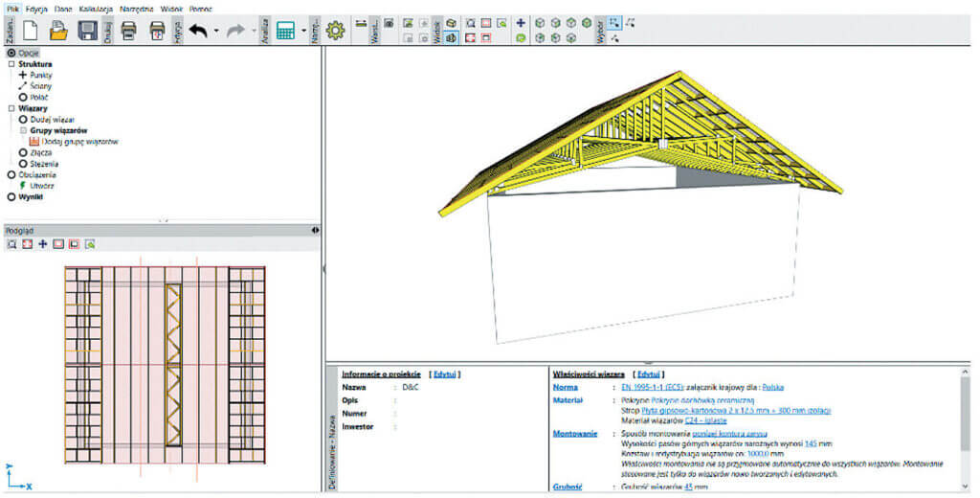Click the C24 truss material link
Image resolution: width=980 pixels, height=498 pixels.
point(705,421)
